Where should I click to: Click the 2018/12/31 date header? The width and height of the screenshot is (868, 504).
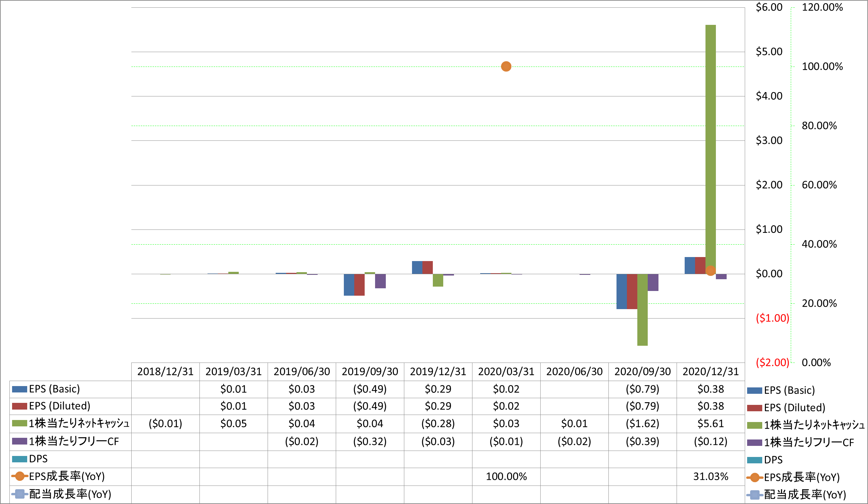point(165,372)
